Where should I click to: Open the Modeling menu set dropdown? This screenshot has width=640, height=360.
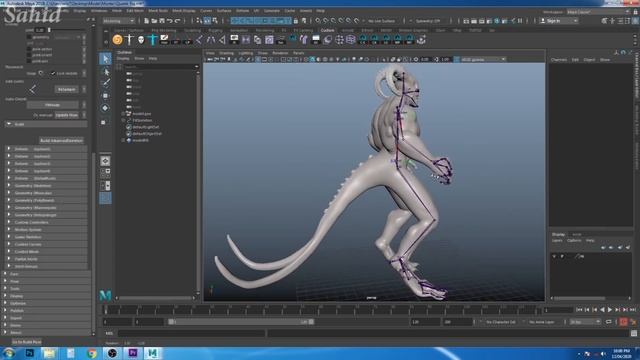click(x=119, y=21)
